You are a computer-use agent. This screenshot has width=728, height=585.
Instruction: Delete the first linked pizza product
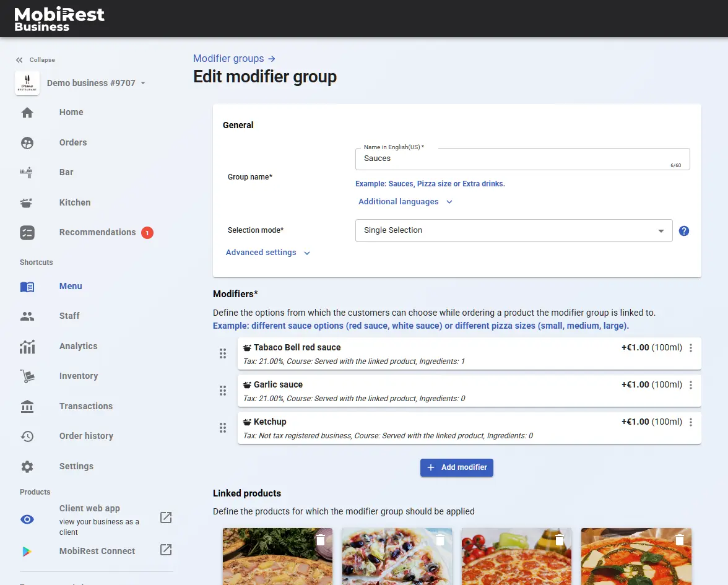321,540
